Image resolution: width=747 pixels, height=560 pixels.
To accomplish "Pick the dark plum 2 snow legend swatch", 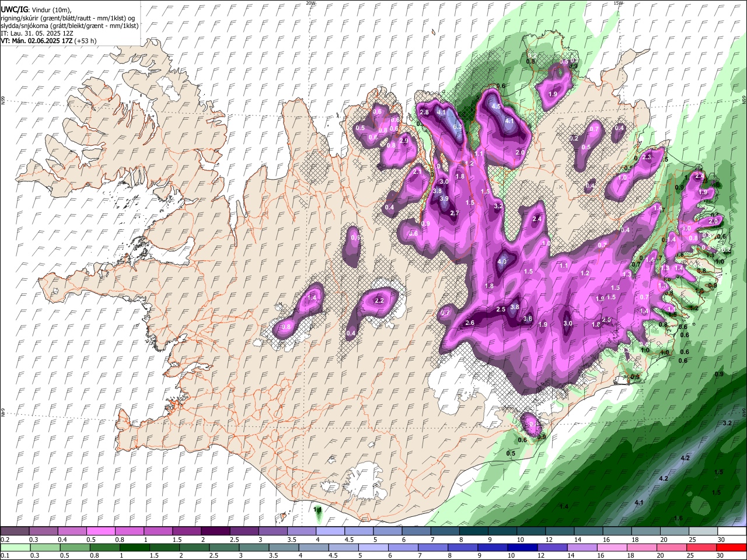I will [215, 531].
